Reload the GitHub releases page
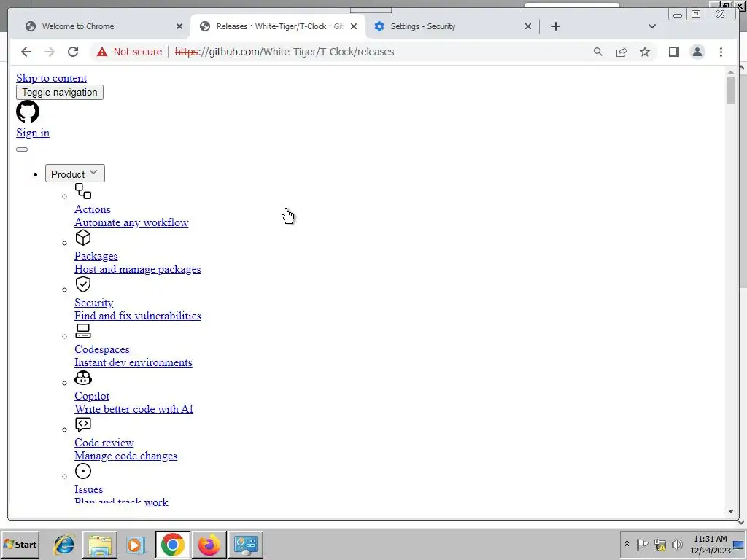This screenshot has height=560, width=747. [73, 52]
